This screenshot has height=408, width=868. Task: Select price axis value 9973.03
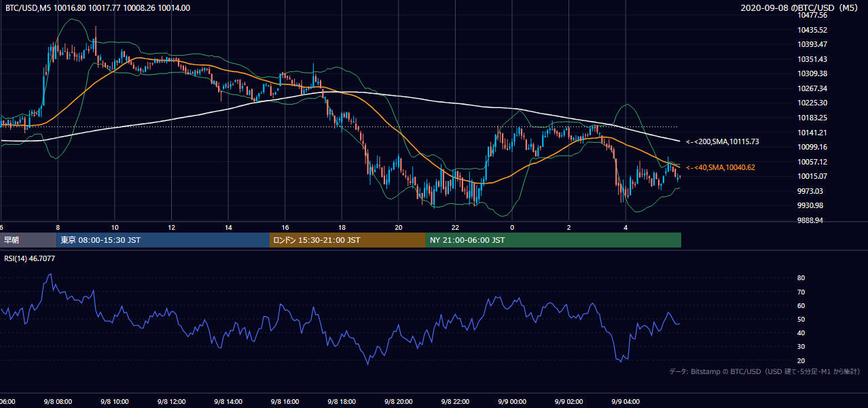coord(810,191)
